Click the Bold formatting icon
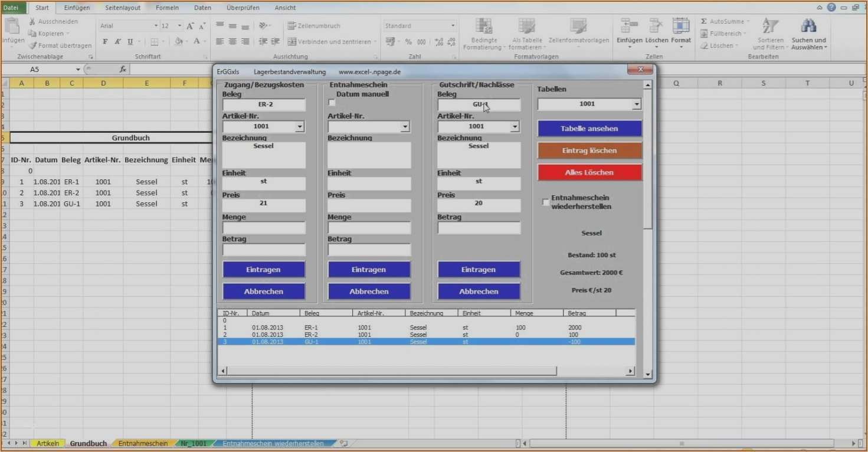 coord(105,42)
